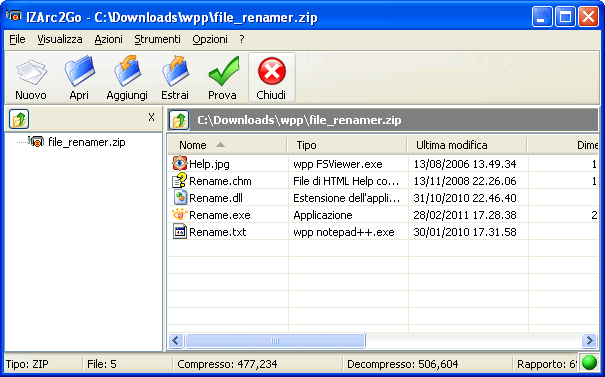The image size is (605, 377).
Task: Click the 'wpp notepad++.exe' type cell
Action: [343, 232]
